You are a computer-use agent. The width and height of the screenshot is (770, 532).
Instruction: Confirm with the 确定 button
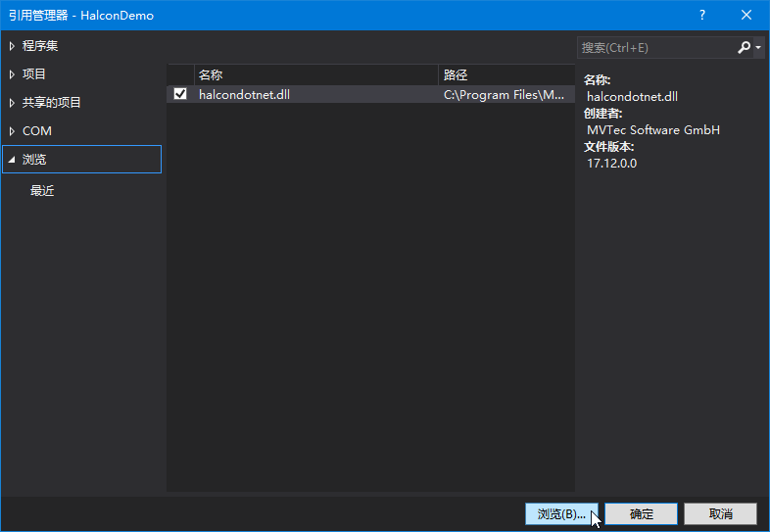coord(641,513)
